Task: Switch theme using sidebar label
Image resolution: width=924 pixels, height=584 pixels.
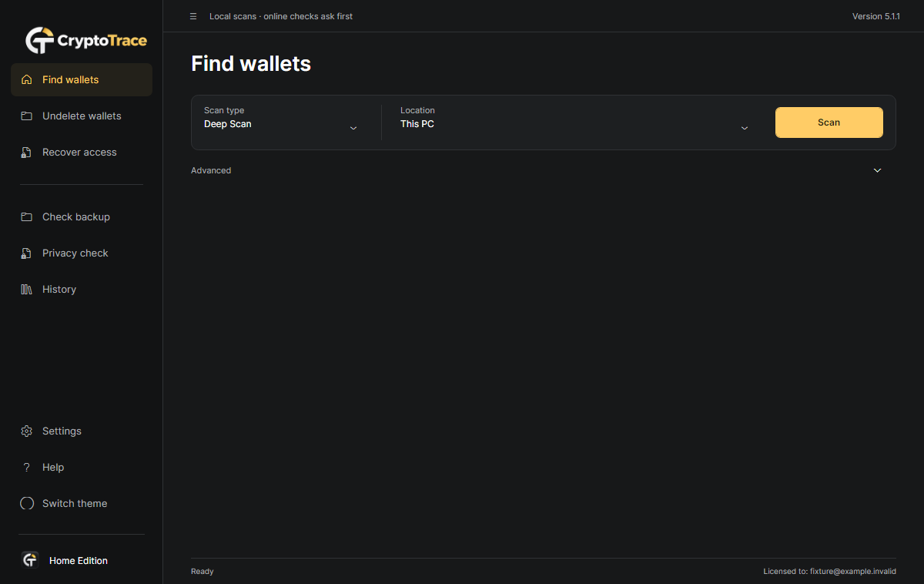Action: pyautogui.click(x=75, y=503)
